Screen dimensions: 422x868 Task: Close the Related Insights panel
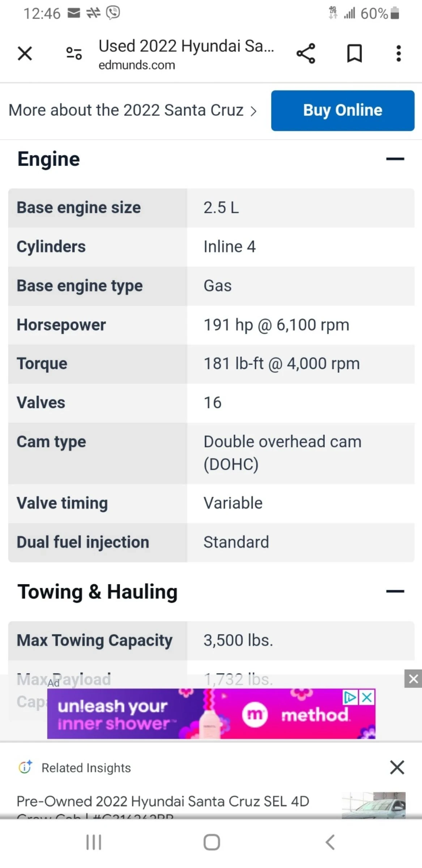(x=397, y=767)
